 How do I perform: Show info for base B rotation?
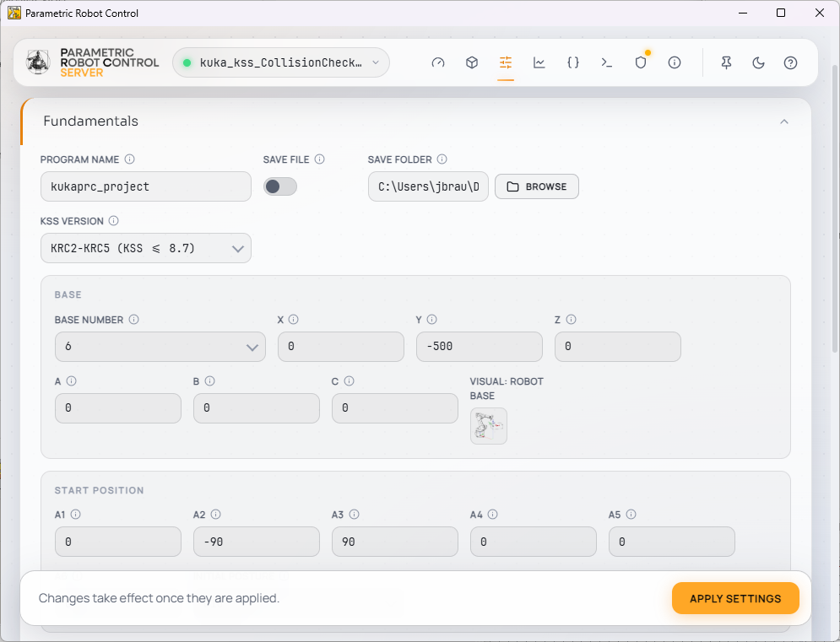[x=210, y=380]
